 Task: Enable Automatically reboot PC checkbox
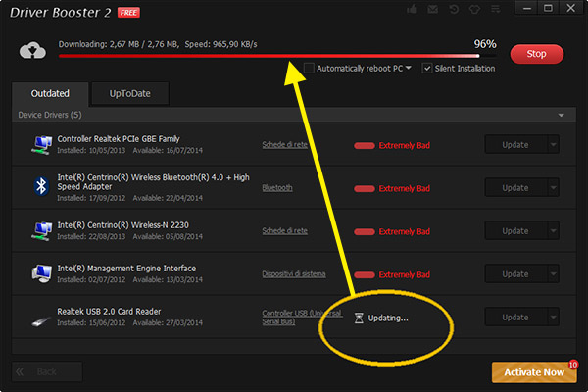[309, 69]
